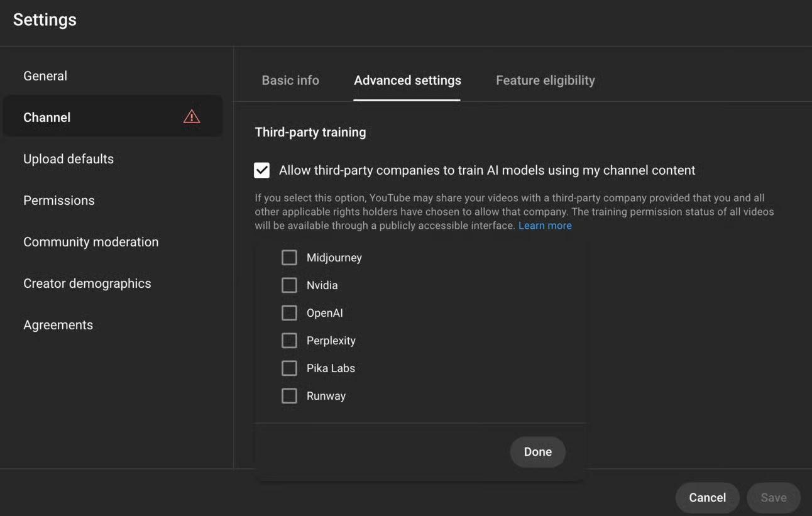The width and height of the screenshot is (812, 516).
Task: Open Upload defaults settings
Action: [x=69, y=158]
